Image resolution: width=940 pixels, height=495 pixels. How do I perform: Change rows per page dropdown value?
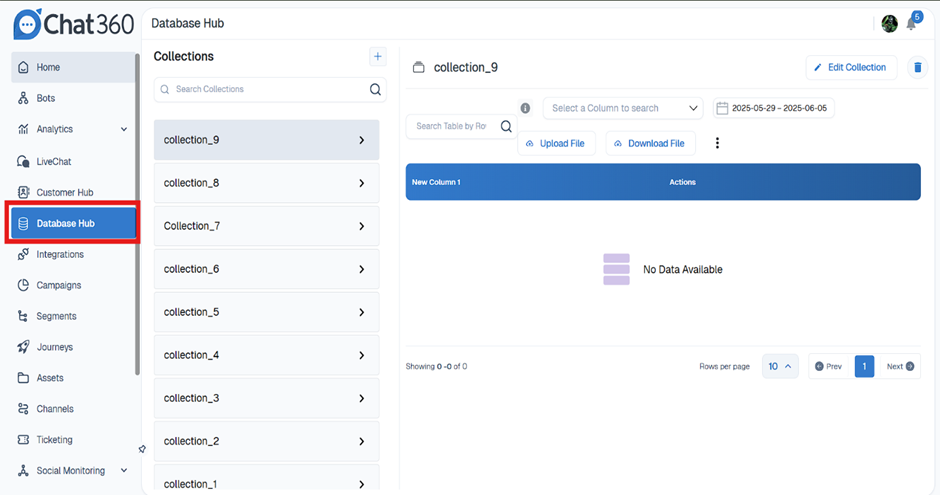tap(780, 366)
